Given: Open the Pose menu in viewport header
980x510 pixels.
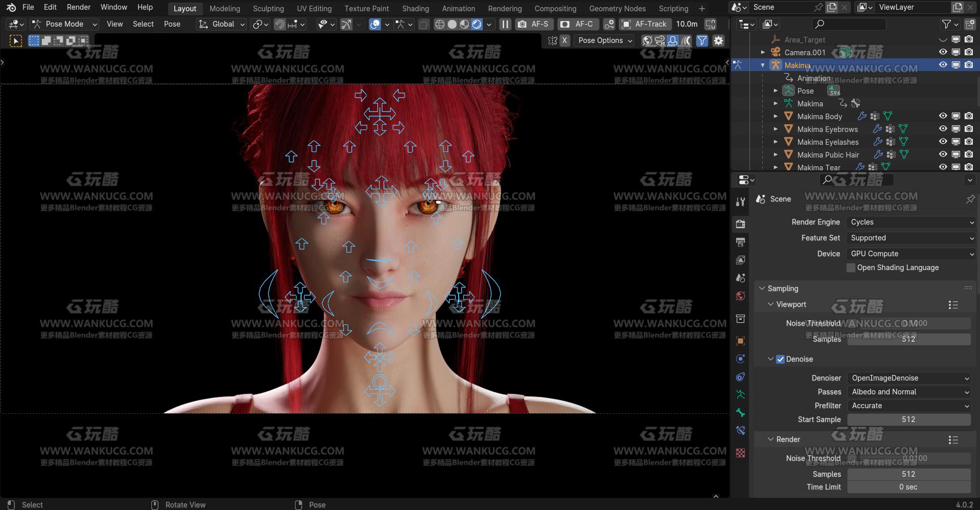Looking at the screenshot, I should (172, 24).
